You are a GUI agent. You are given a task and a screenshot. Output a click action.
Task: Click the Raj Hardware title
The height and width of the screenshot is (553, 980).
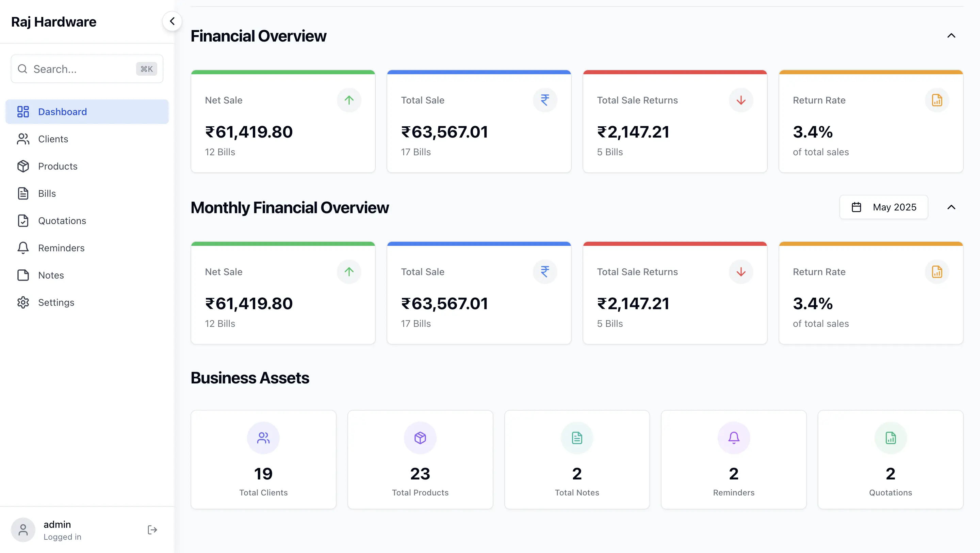tap(54, 22)
